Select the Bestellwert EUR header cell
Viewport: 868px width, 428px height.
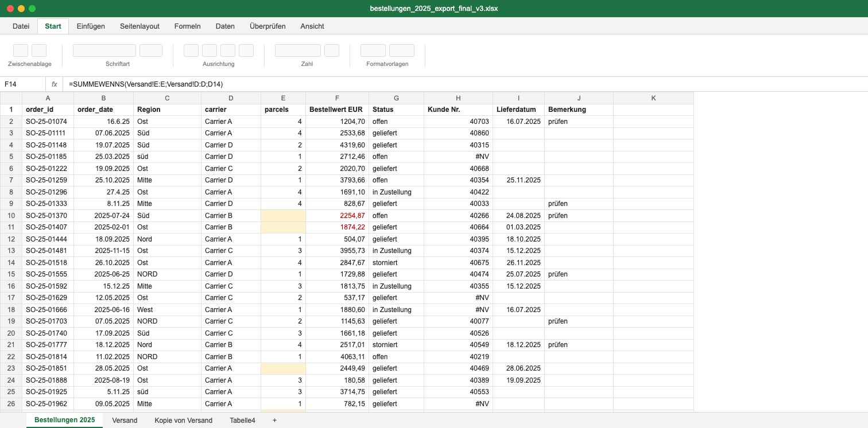pos(337,110)
